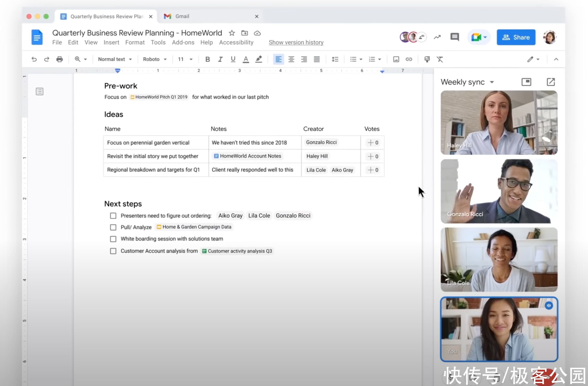Enable second Next steps task checkbox
Viewport: 588px width, 386px height.
coord(113,227)
